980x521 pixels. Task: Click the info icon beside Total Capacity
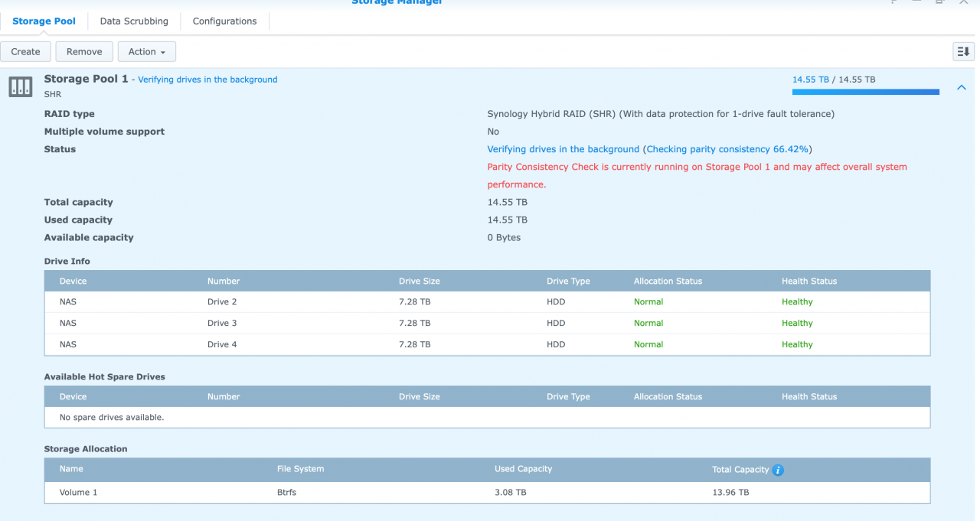pyautogui.click(x=778, y=470)
